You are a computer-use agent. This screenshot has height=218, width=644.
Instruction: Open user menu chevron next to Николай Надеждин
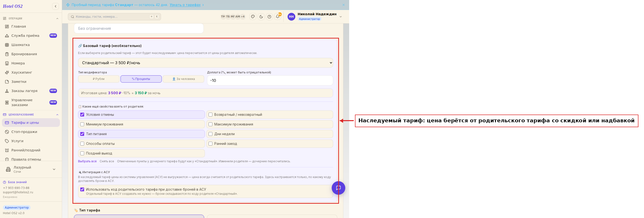pos(340,17)
